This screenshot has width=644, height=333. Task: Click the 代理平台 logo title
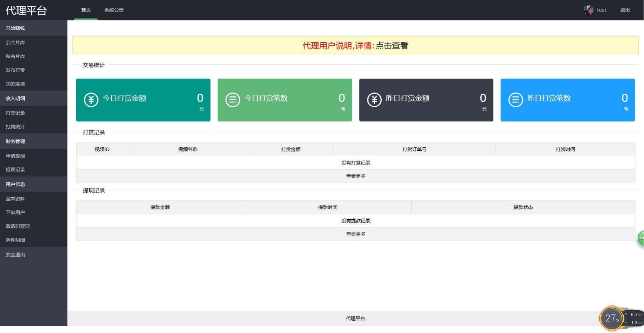tap(26, 10)
